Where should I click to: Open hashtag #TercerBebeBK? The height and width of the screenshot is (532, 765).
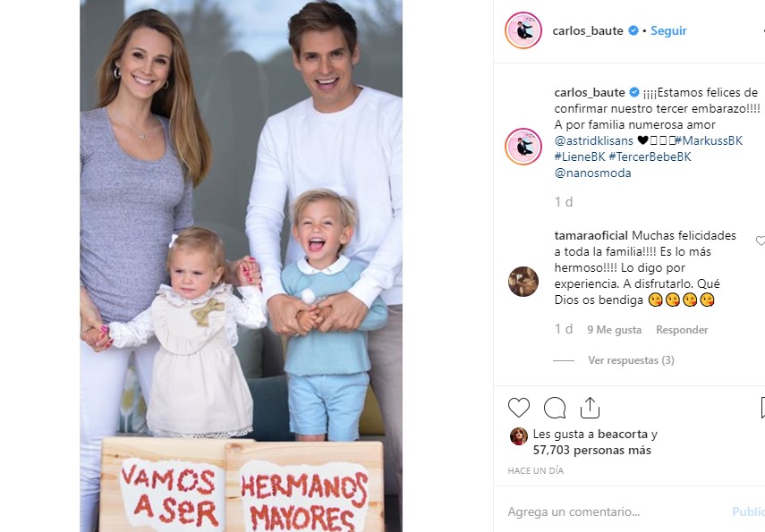click(650, 157)
